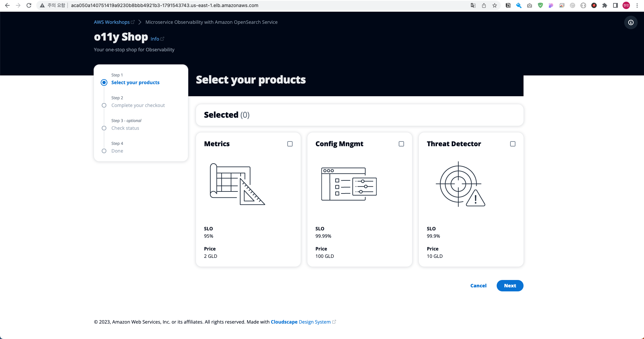Screen dimensions: 644x339
Task: Open the Chrome profile avatar
Action: point(626,5)
